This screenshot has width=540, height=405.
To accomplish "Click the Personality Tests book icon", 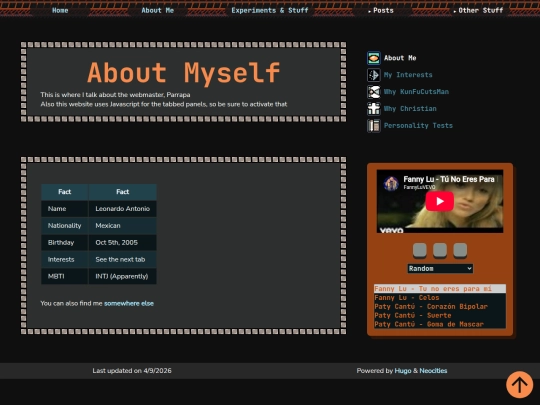I will [x=374, y=125].
